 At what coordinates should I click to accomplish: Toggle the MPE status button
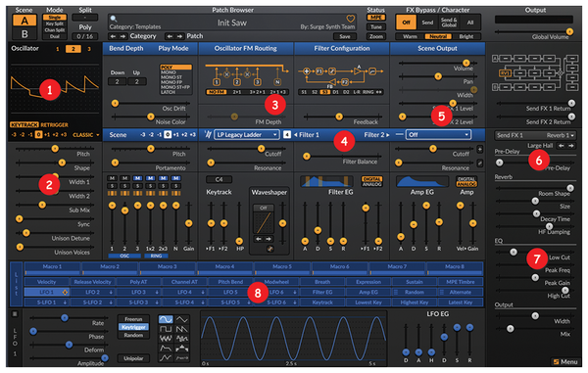pos(375,18)
